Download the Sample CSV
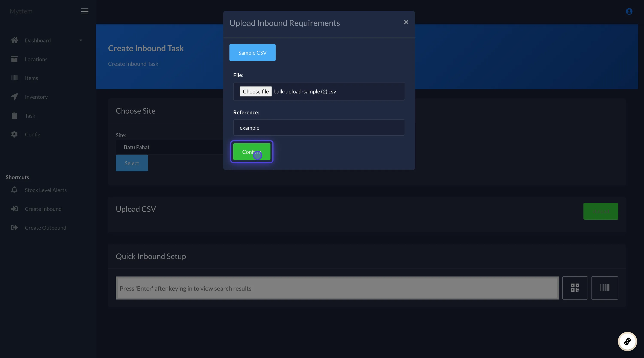Screen dimensions: 644x358 252,52
